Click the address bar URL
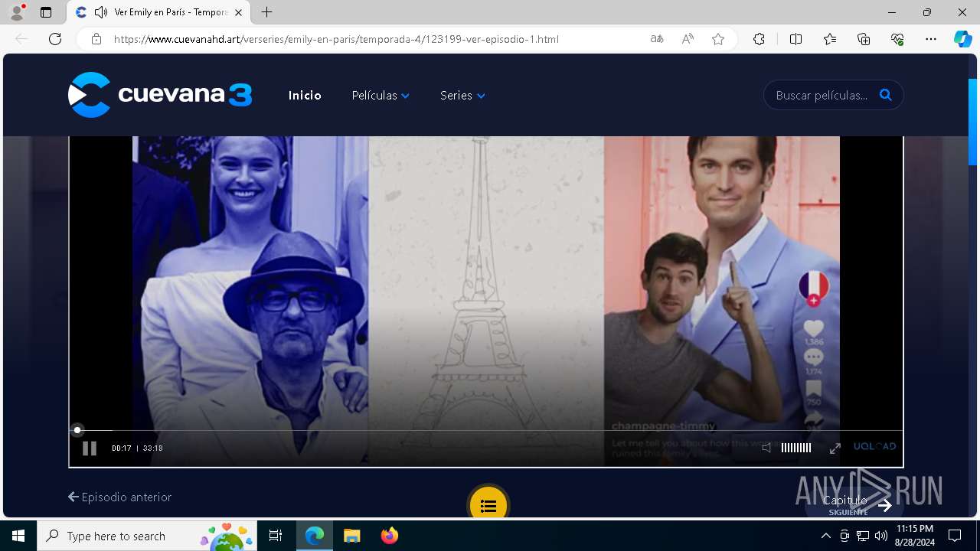 point(336,39)
